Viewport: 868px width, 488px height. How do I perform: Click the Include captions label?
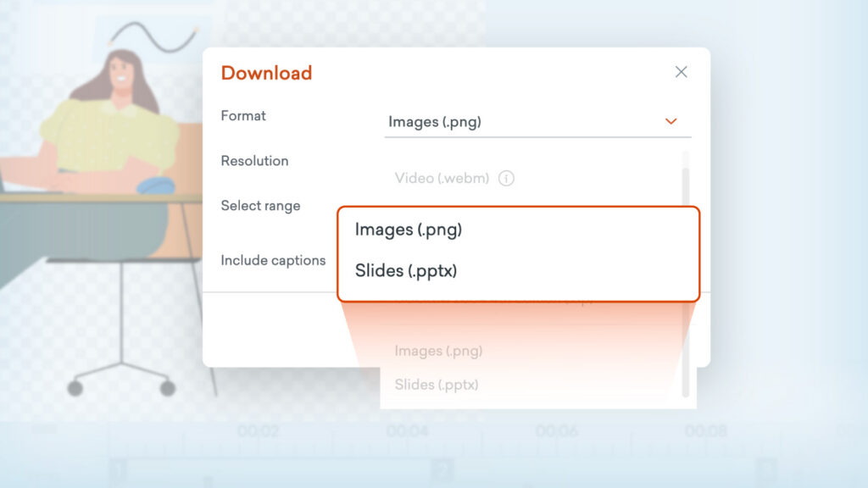tap(273, 261)
